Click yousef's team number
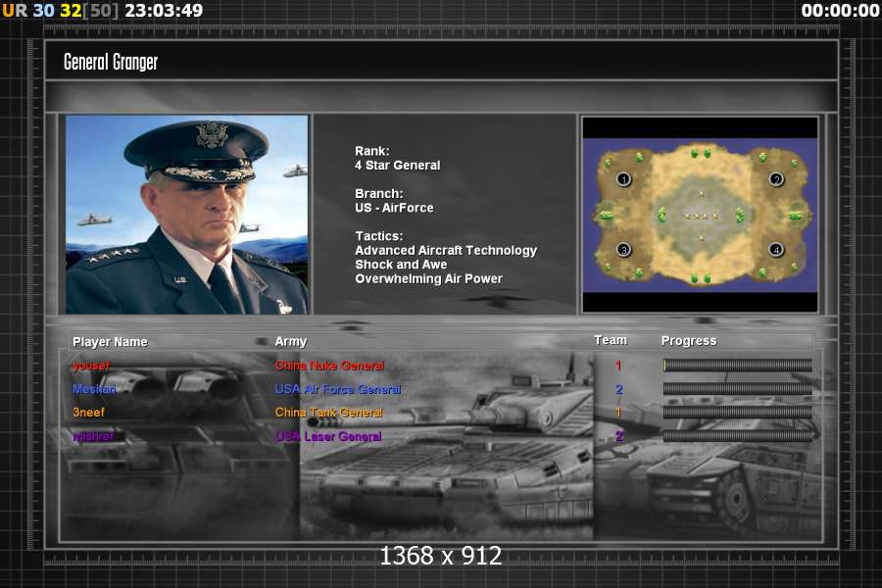This screenshot has width=882, height=588. 618,366
